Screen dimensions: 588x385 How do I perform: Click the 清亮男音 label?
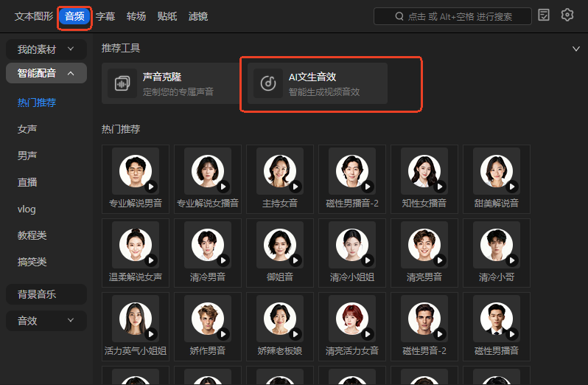pos(424,277)
